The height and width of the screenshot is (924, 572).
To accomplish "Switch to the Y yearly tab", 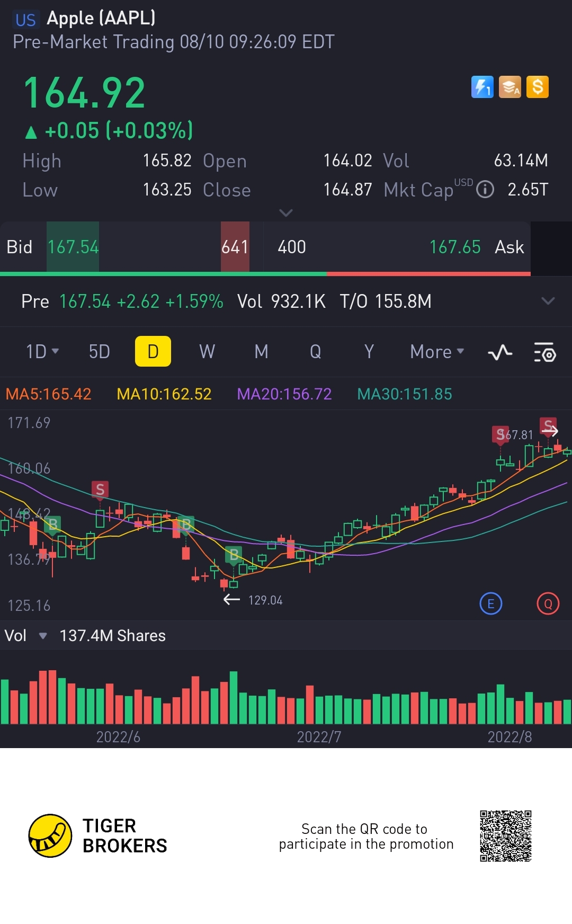I will [x=369, y=352].
